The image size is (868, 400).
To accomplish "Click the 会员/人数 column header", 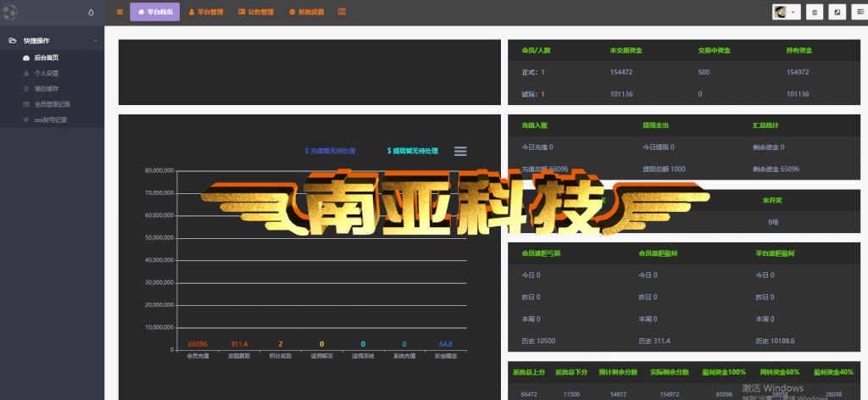I will pyautogui.click(x=536, y=50).
